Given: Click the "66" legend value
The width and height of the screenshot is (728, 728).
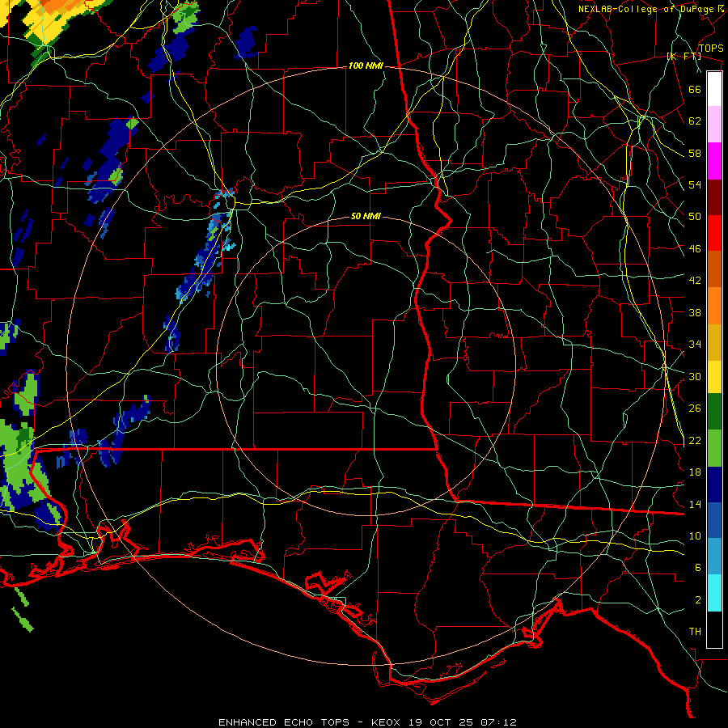Looking at the screenshot, I should [695, 89].
